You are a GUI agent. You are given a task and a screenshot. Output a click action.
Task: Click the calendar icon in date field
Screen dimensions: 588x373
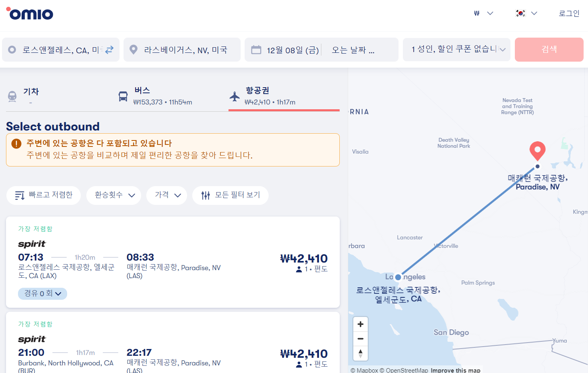[256, 50]
